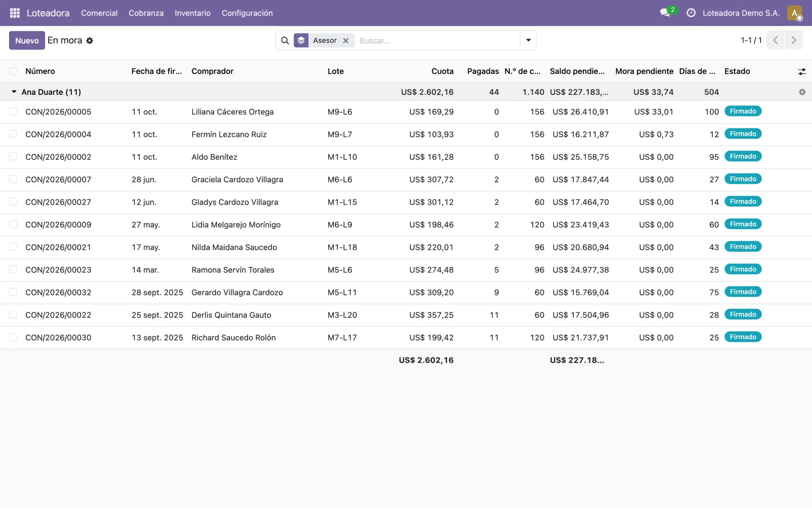Sort by the Cuota column header
This screenshot has height=508, width=812.
(442, 71)
